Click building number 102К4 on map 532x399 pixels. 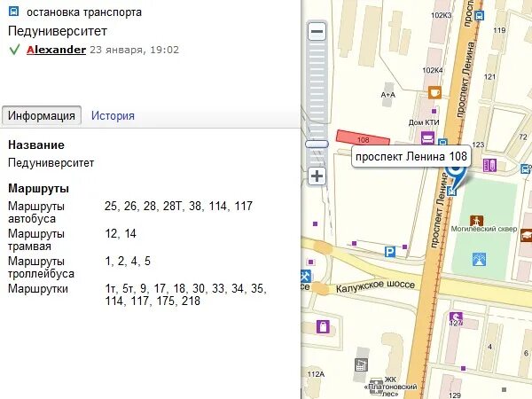433,70
